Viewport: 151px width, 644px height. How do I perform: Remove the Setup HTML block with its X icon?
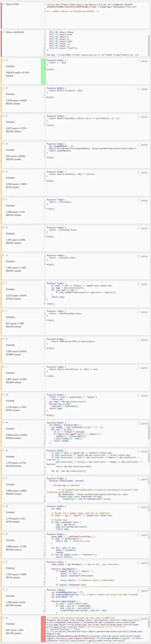pos(4,4)
